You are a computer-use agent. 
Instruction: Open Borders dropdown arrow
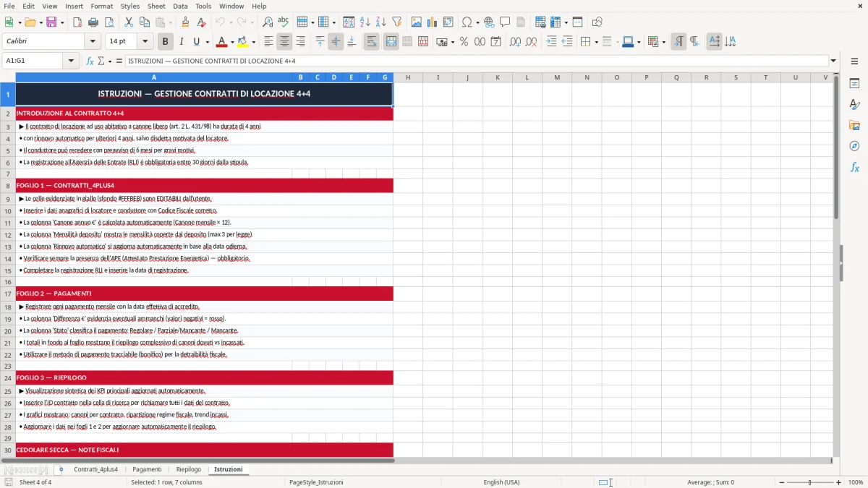tap(596, 42)
